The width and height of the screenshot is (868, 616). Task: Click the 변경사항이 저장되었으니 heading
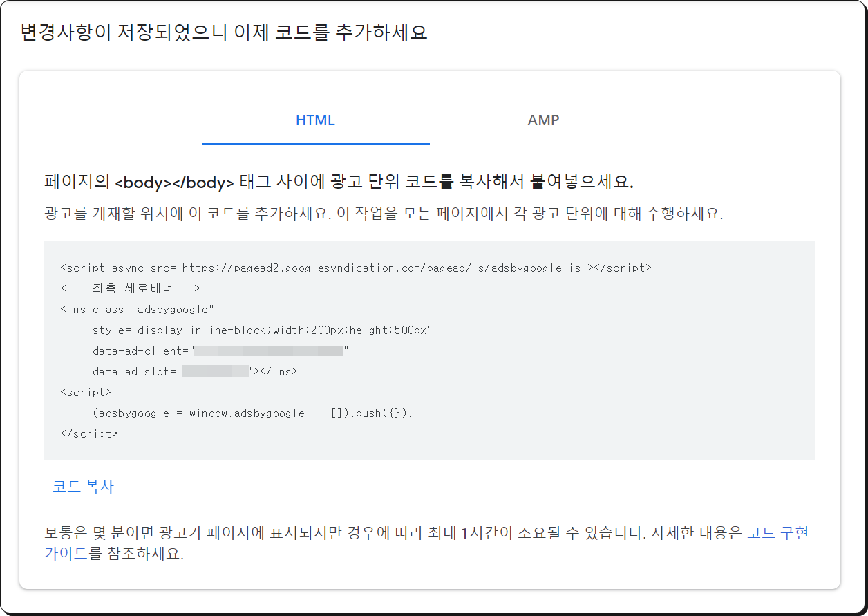[x=224, y=32]
